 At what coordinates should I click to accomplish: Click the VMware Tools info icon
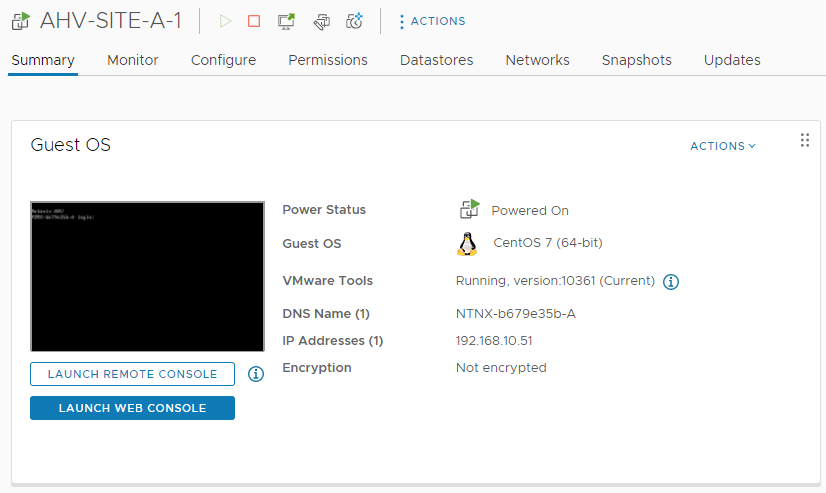[x=671, y=282]
